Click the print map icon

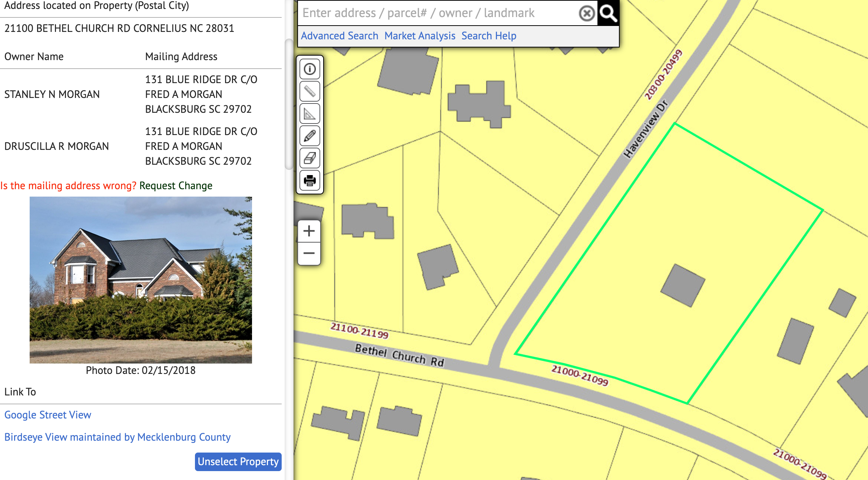[310, 181]
